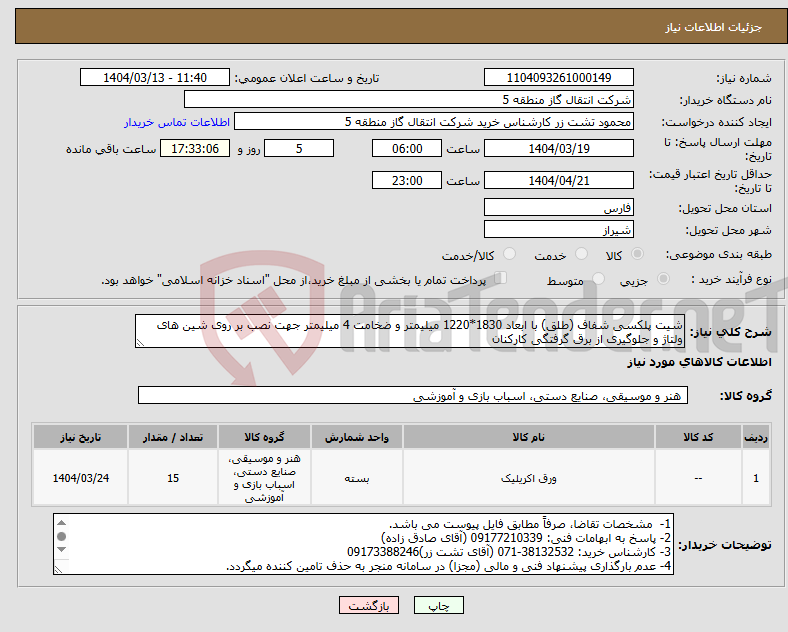The height and width of the screenshot is (632, 788).
Task: Click the تعداد / مقدار column header
Action: click(173, 437)
